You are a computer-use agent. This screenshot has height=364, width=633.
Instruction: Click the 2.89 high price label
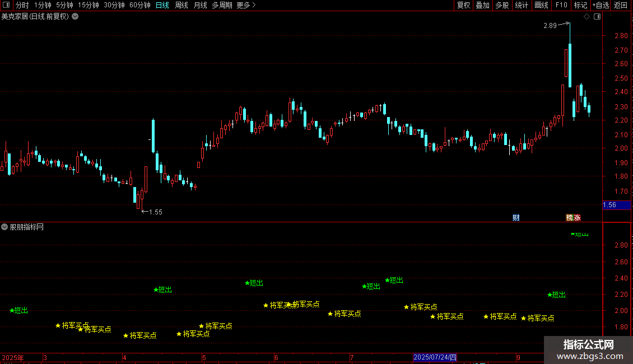point(550,26)
